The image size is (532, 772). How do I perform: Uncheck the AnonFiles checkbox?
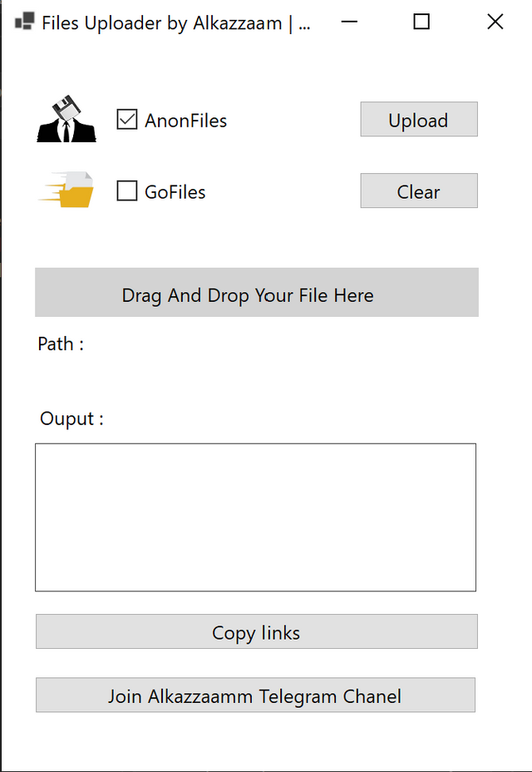(127, 120)
